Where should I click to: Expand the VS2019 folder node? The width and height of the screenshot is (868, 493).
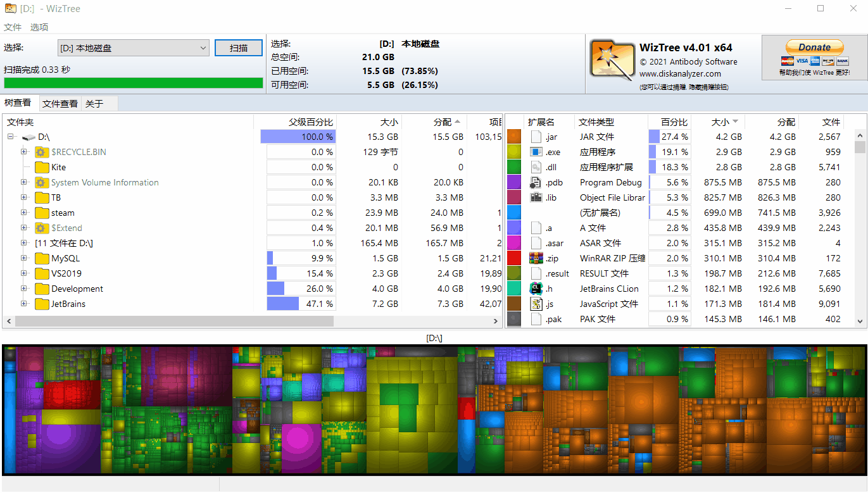click(x=24, y=273)
